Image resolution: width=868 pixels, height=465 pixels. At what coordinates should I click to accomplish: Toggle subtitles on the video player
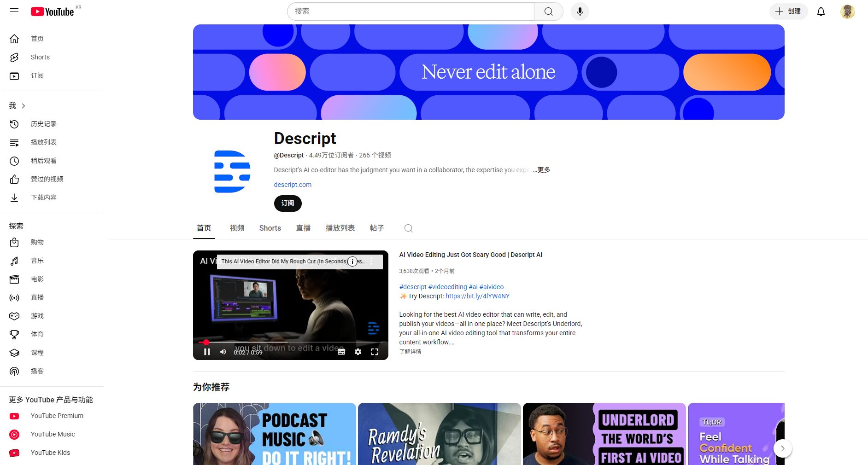pos(341,352)
